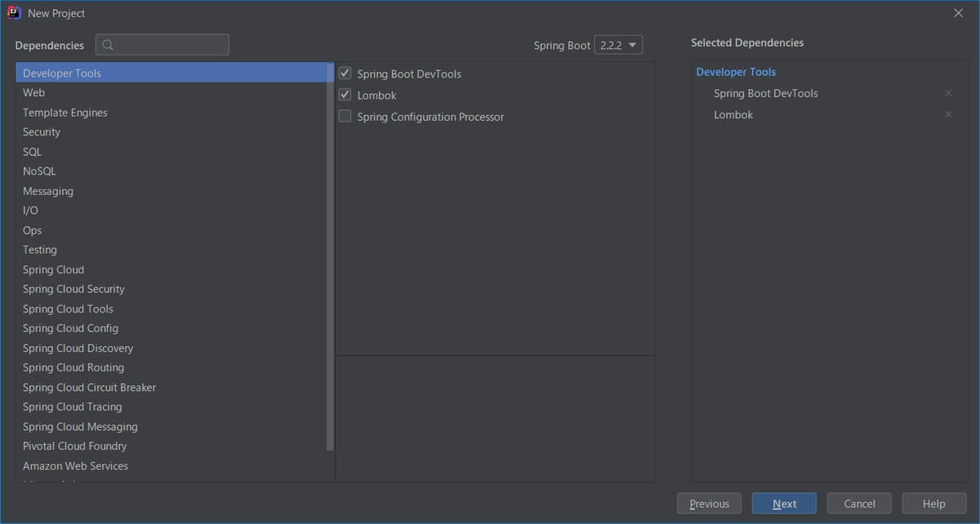Remove Lombok from selected dependencies
Screen dimensions: 980x524
[948, 114]
